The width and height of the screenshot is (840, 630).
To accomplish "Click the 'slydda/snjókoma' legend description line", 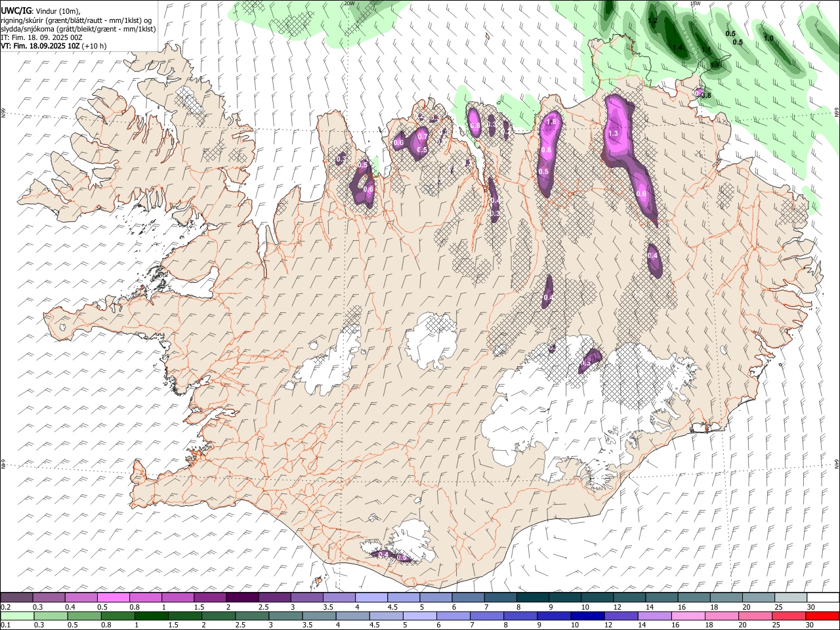I will coord(78,29).
